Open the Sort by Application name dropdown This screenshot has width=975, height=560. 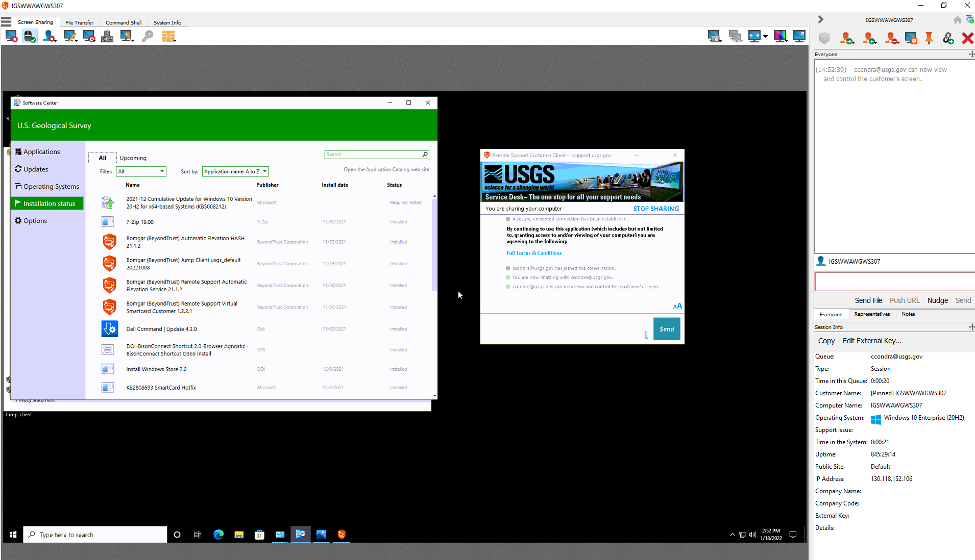tap(235, 171)
